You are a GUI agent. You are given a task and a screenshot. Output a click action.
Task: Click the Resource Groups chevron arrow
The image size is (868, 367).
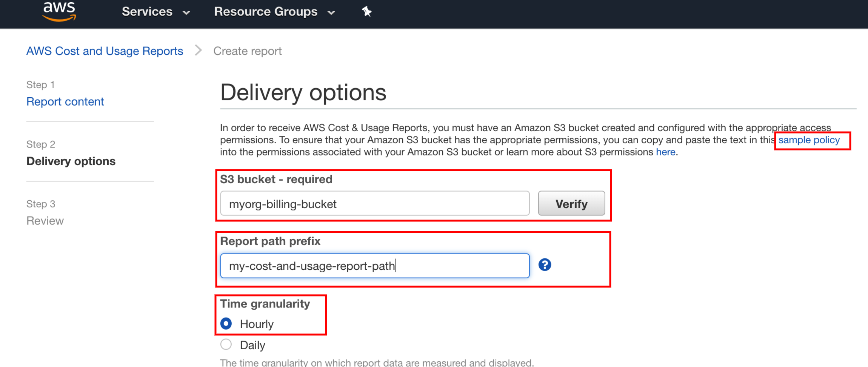[x=331, y=13]
